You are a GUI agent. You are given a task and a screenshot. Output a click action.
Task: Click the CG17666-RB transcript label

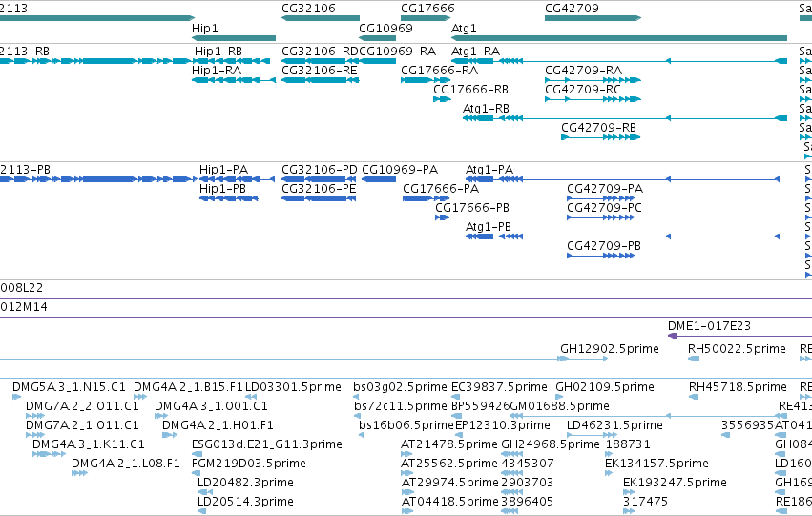(470, 90)
